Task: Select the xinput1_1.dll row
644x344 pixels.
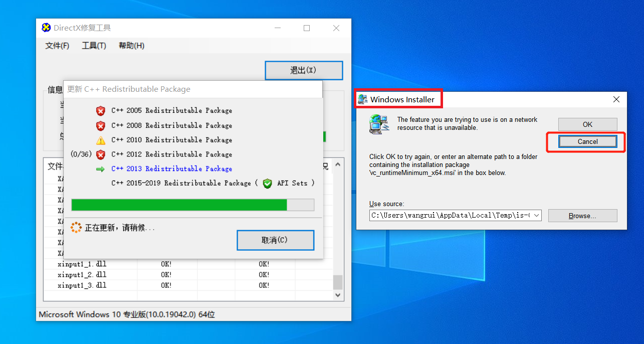Action: coord(188,264)
